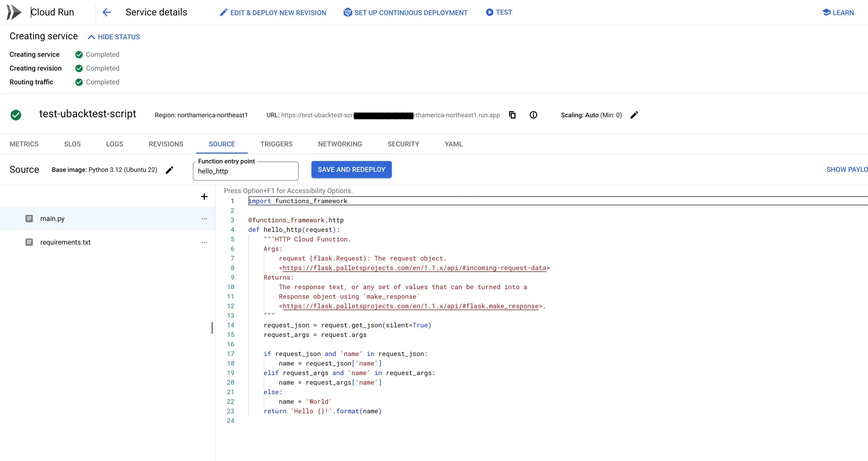This screenshot has height=461, width=868.
Task: Switch to the TRIGGERS tab
Action: 276,144
